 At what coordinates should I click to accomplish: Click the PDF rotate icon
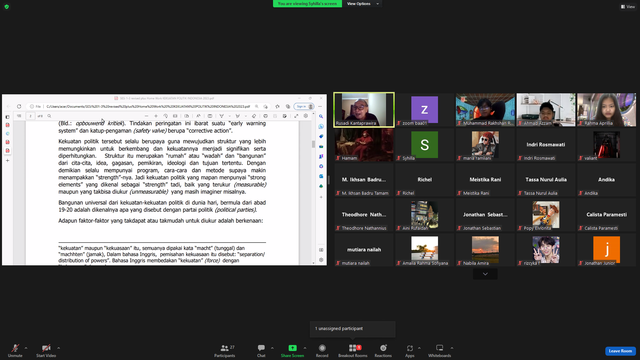[x=165, y=116]
